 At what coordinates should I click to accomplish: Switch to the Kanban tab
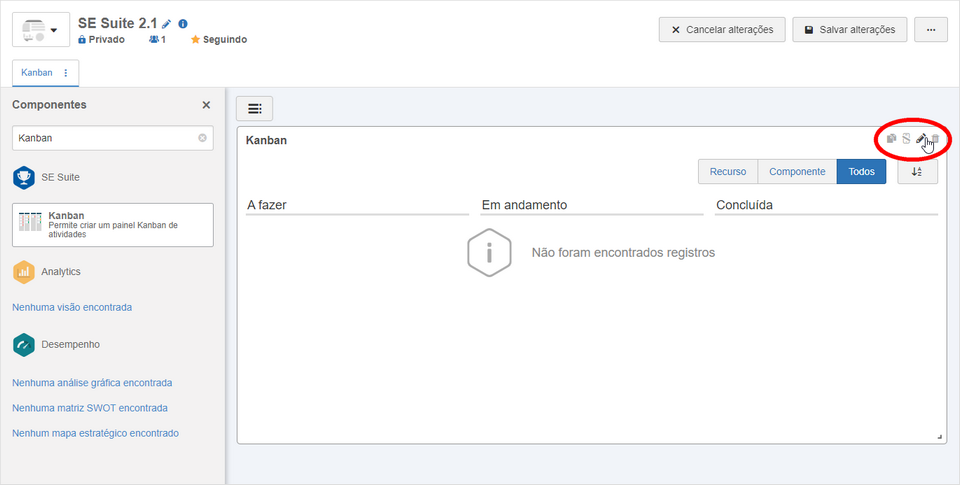click(x=37, y=73)
